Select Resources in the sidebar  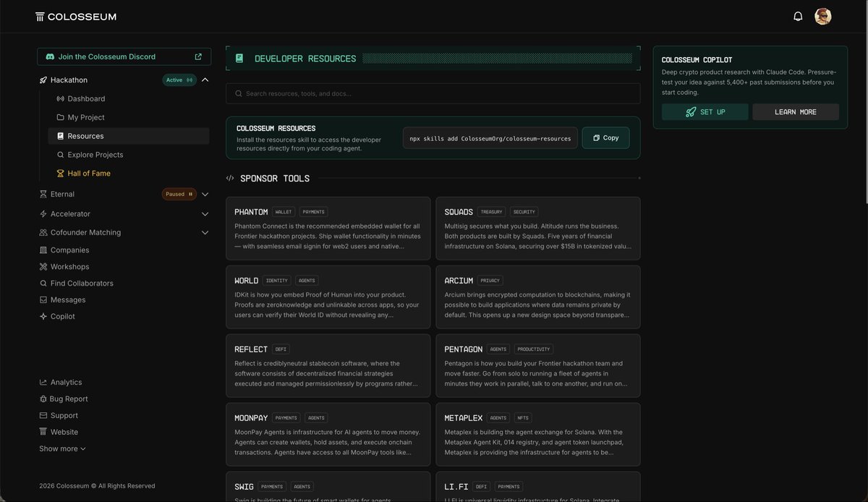[129, 136]
